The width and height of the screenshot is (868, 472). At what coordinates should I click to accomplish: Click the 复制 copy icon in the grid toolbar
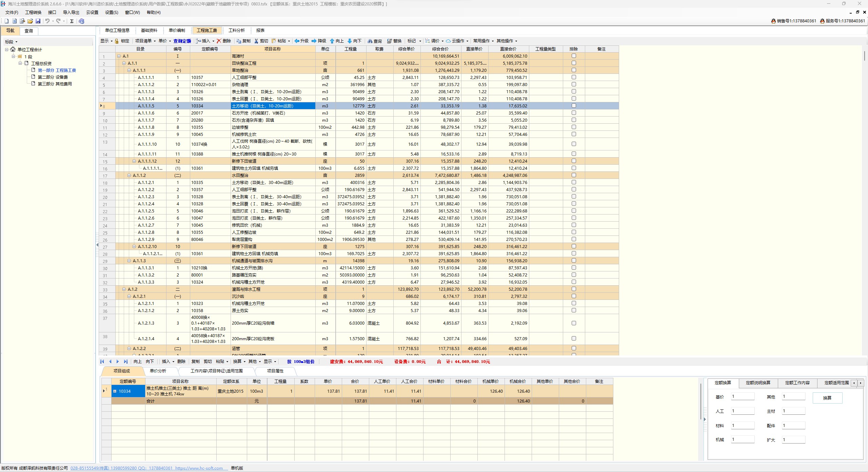[239, 41]
